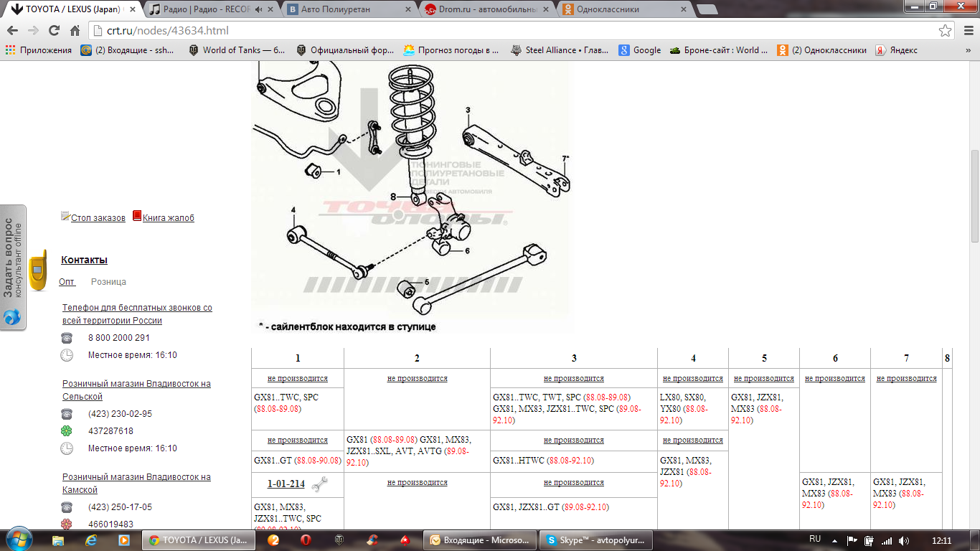Launch Internet Explorer from the taskbar
Viewport: 980px width, 551px height.
point(92,540)
